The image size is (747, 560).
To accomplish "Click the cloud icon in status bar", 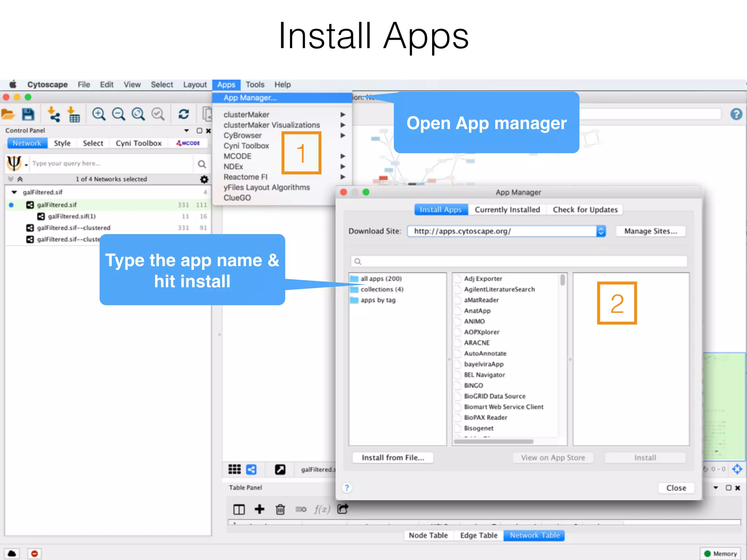I will point(12,553).
